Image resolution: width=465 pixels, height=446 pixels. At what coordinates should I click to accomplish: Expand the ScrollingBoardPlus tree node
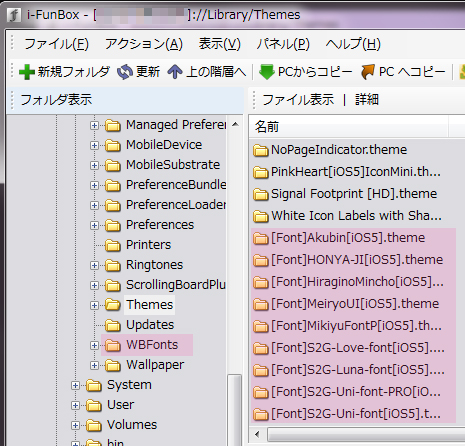coord(94,285)
